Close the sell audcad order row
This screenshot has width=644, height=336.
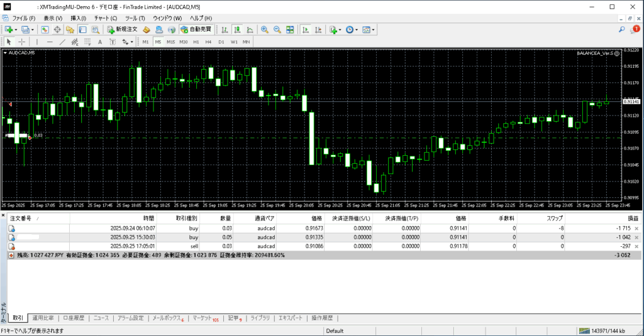coord(636,247)
